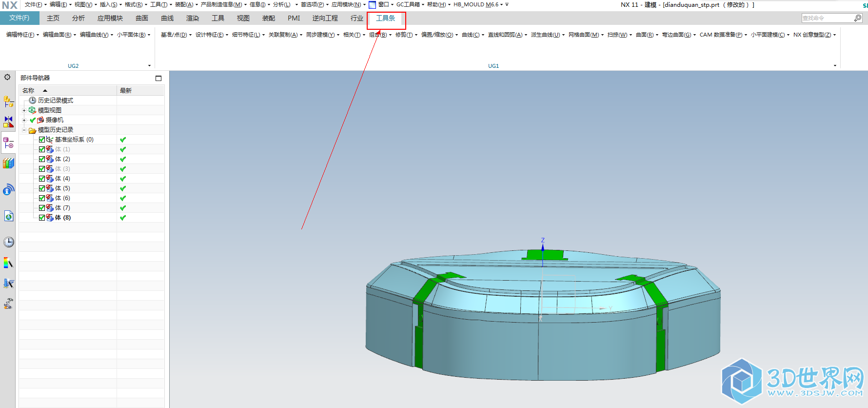This screenshot has height=408, width=868.
Task: Open the 编辑特征(F) dropdown
Action: [x=22, y=35]
